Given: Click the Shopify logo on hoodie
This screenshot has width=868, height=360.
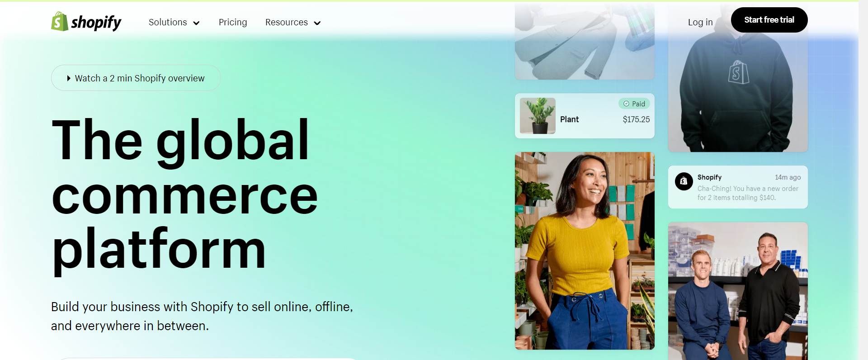Looking at the screenshot, I should pyautogui.click(x=738, y=72).
